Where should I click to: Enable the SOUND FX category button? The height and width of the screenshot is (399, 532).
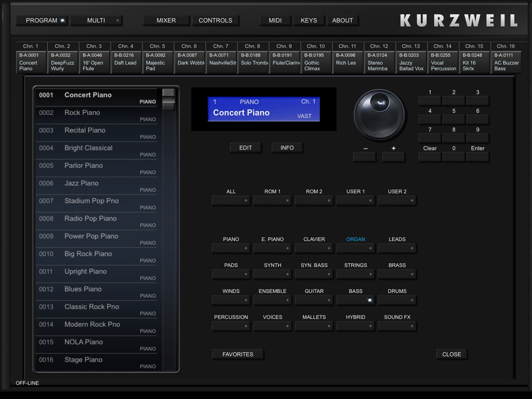397,326
